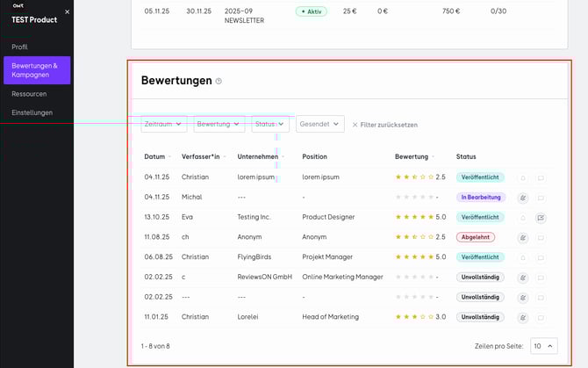Change rows per page dropdown showing 10
Screen dimensions: 588x368
(x=543, y=346)
